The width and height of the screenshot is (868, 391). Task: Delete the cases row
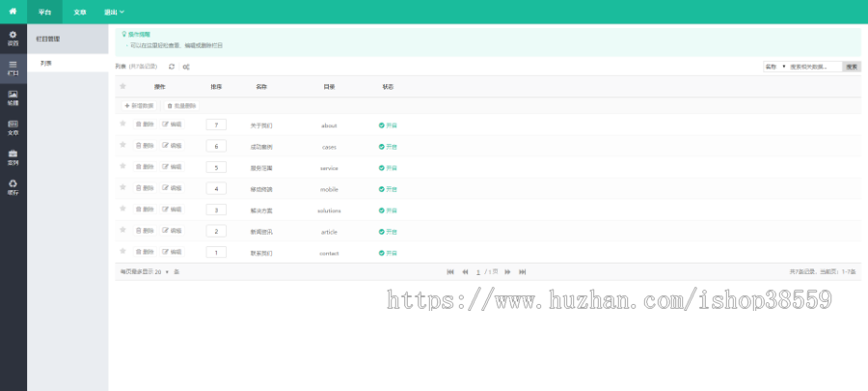click(x=145, y=145)
